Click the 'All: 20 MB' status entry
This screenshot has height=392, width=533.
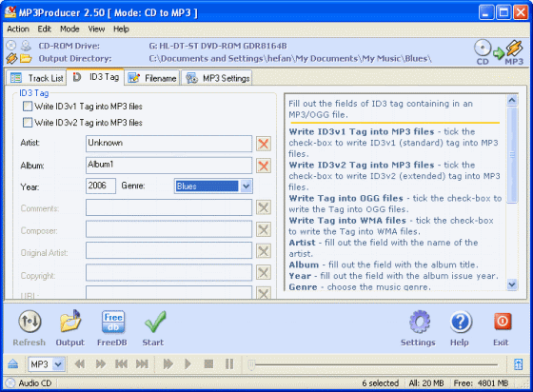(426, 383)
